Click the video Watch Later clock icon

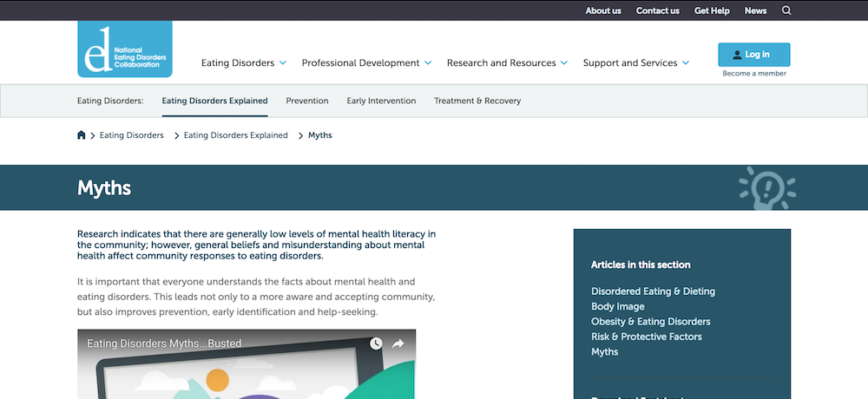pyautogui.click(x=375, y=343)
